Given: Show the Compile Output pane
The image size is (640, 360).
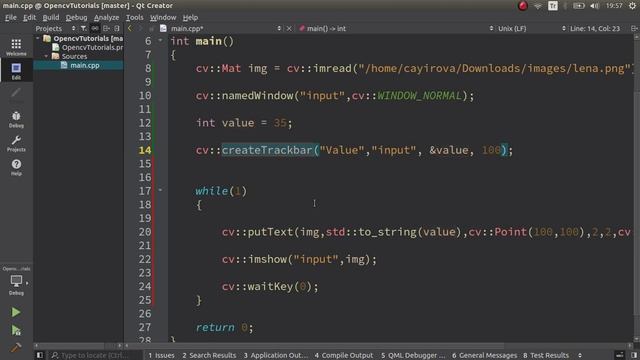Looking at the screenshot, I should click(x=344, y=355).
